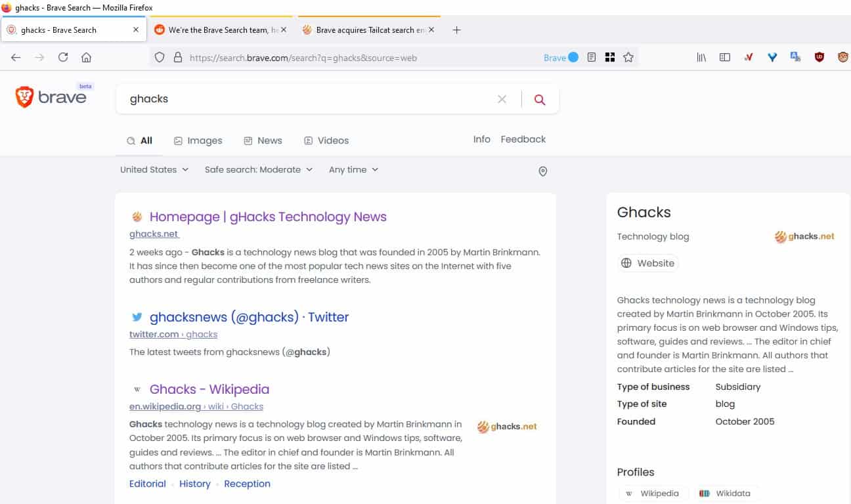Click the forward navigation arrow
851x504 pixels.
(39, 58)
